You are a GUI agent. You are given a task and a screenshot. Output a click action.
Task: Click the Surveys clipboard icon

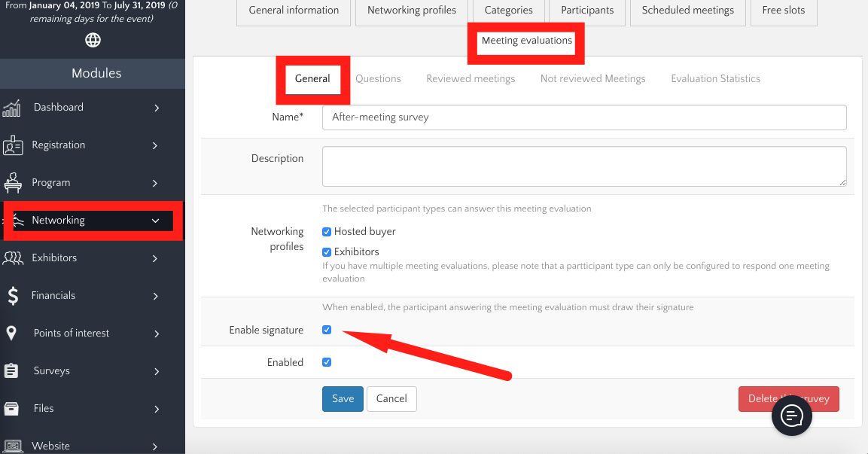pyautogui.click(x=11, y=371)
